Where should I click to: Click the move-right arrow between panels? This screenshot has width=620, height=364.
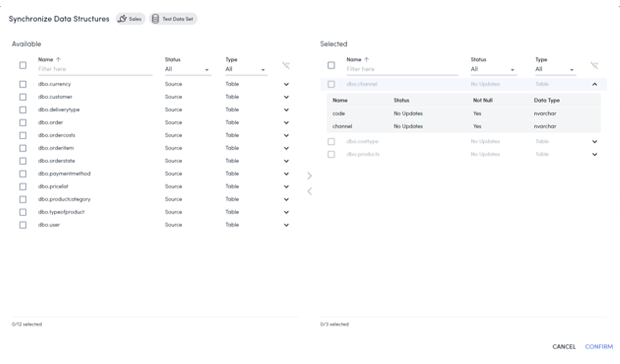309,176
